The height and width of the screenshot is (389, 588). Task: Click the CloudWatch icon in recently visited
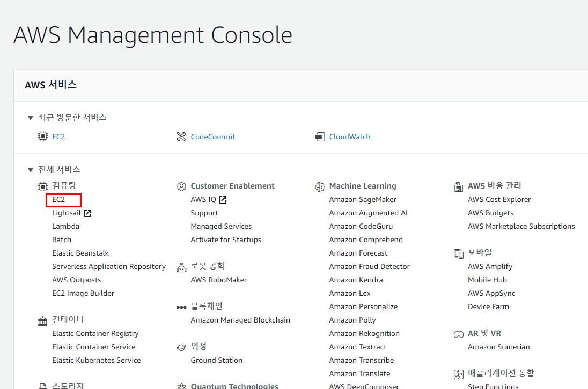(320, 137)
